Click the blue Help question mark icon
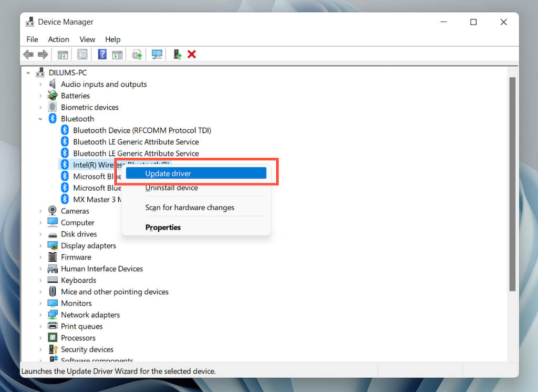 point(102,54)
